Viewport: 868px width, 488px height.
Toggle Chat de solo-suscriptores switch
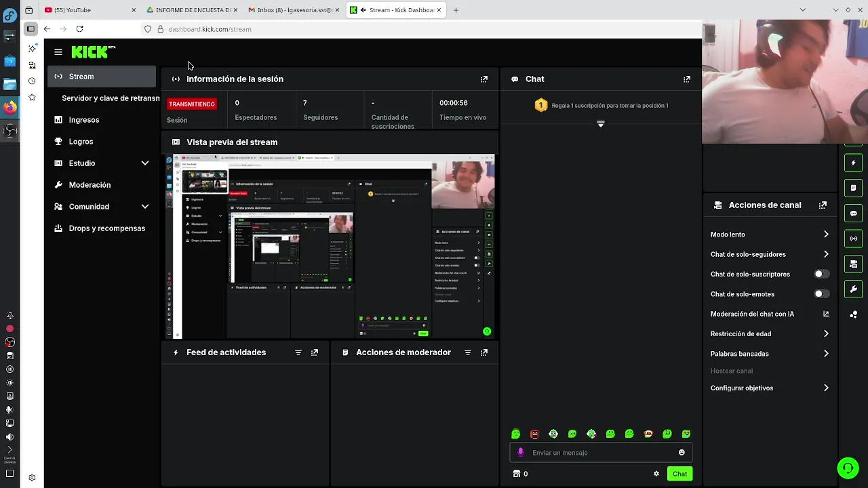point(821,274)
